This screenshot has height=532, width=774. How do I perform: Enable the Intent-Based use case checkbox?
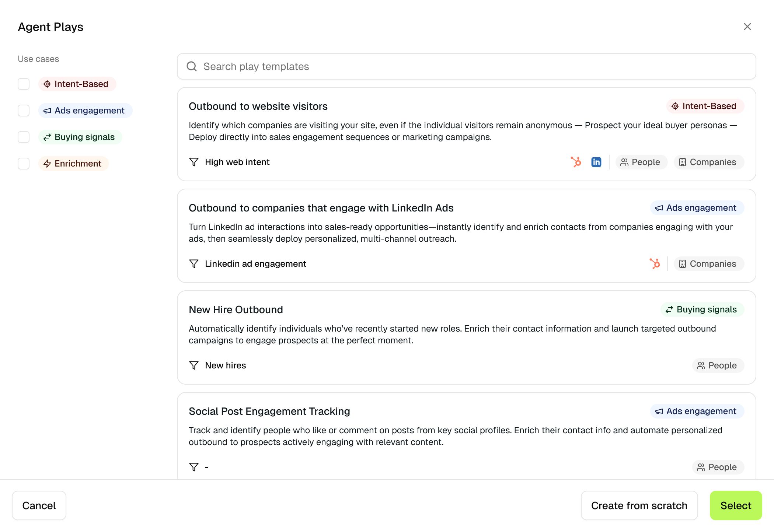[24, 84]
